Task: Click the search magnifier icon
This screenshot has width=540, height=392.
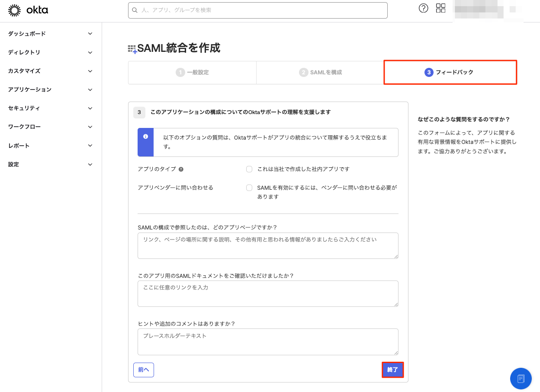Action: coord(135,10)
